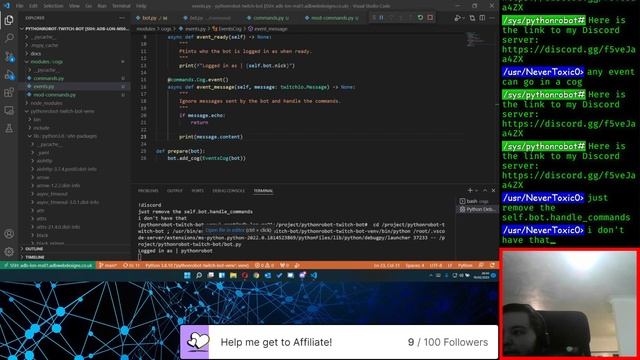
Task: Click the EventsCog breadcrumb
Action: (227, 29)
